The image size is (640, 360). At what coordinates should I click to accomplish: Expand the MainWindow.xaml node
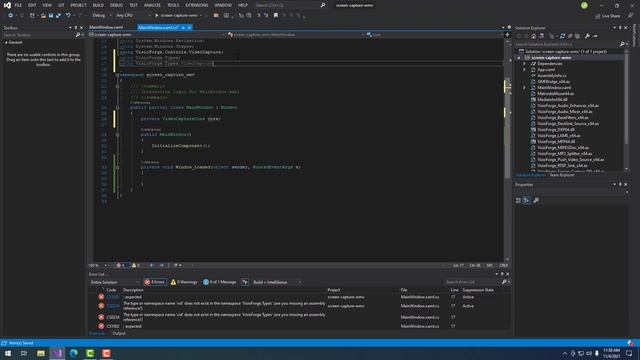point(524,88)
